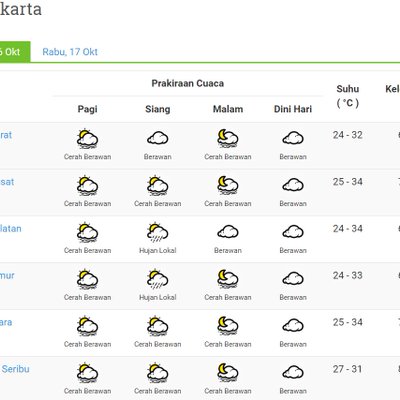The width and height of the screenshot is (400, 400).
Task: Click Malam moon icon in 24 - 32 row
Action: pyautogui.click(x=228, y=138)
